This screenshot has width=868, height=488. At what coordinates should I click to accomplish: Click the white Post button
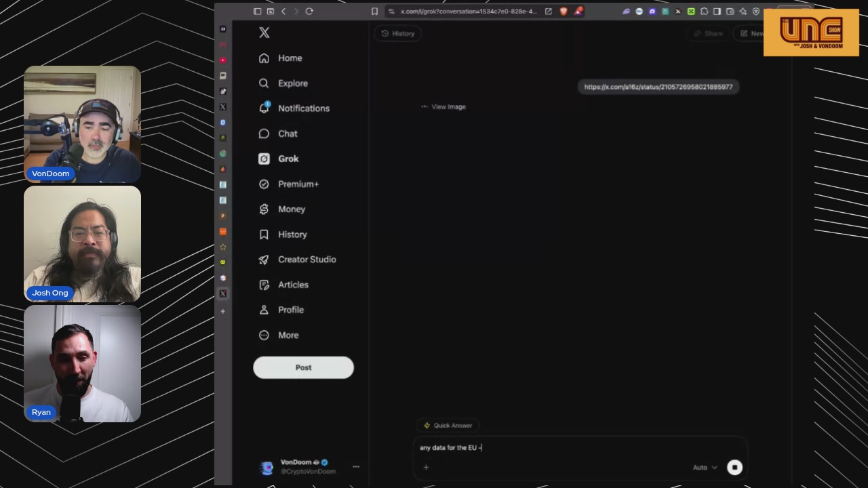[303, 367]
